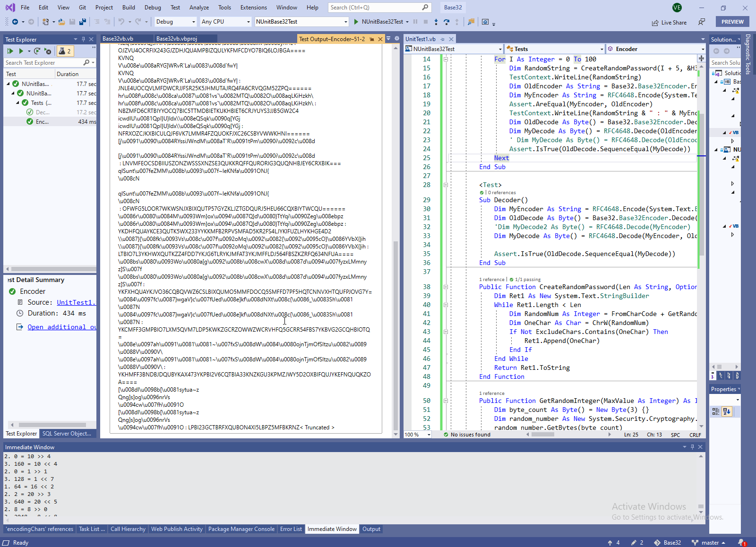
Task: Click the Find in Files icon
Action: (x=471, y=22)
